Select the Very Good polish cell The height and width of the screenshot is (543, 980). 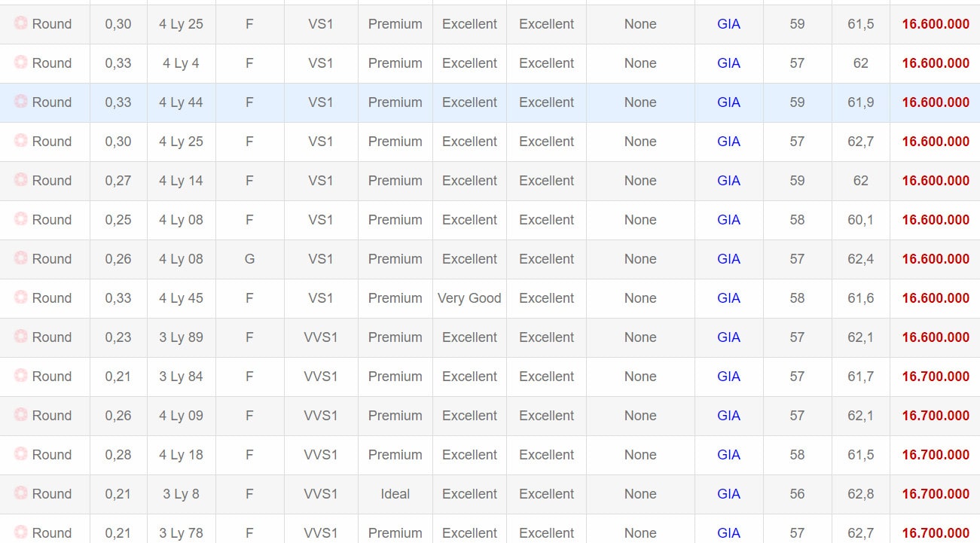(469, 298)
